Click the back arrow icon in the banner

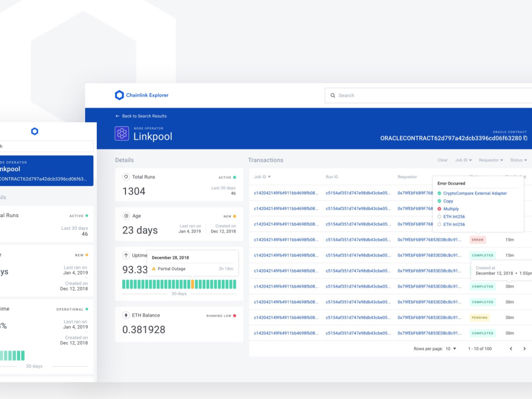[x=118, y=116]
